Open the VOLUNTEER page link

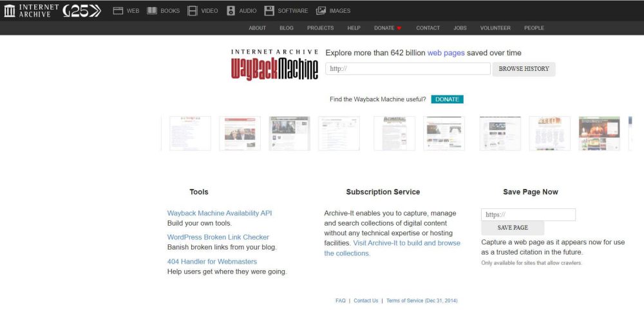point(495,28)
